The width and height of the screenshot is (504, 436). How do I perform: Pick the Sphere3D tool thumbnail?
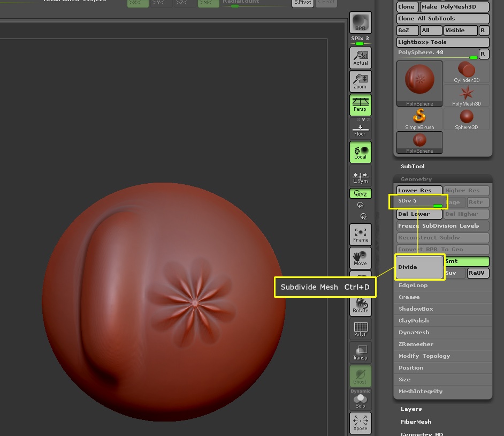[x=467, y=119]
